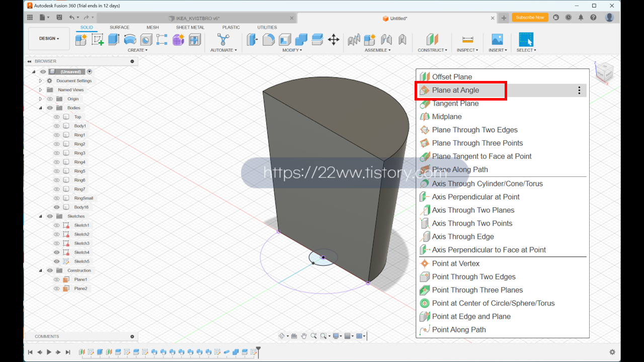Toggle visibility of Sketch4
The image size is (644, 362).
57,252
